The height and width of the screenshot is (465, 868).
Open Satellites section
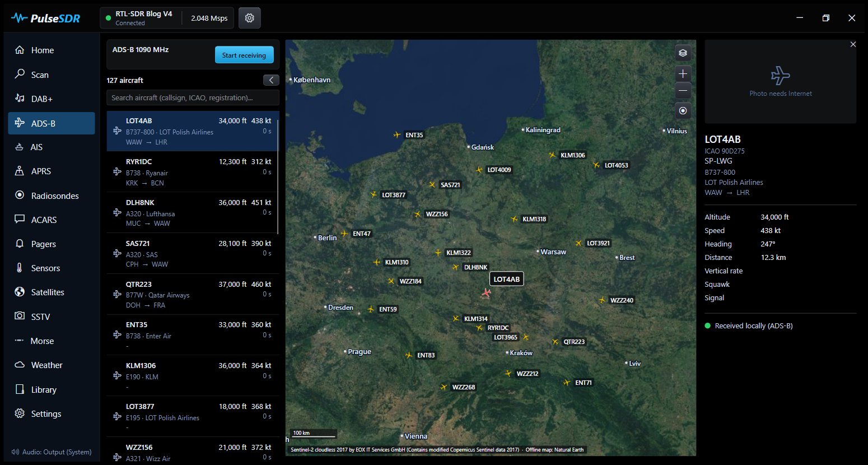coord(52,292)
